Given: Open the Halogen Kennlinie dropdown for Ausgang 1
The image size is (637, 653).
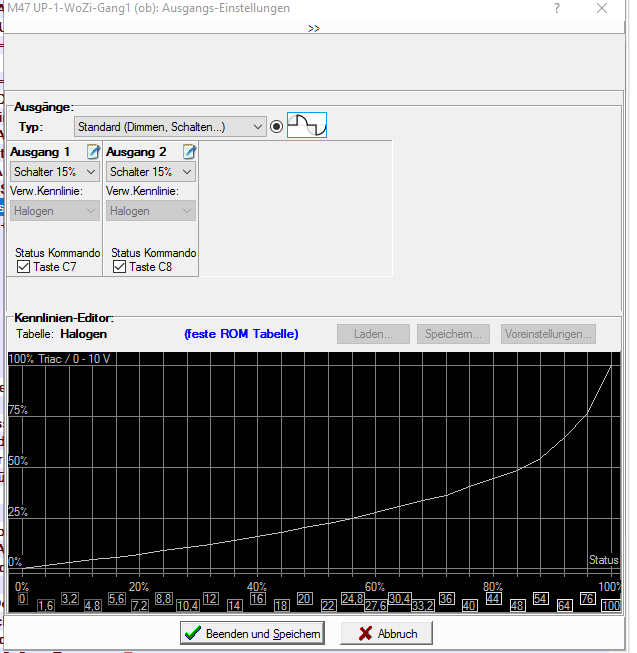Looking at the screenshot, I should 55,211.
